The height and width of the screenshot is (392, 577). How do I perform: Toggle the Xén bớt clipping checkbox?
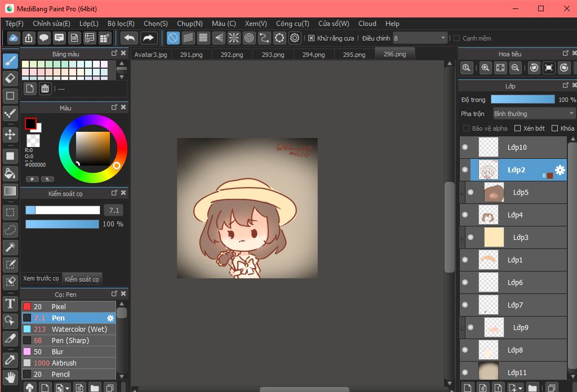click(x=518, y=128)
